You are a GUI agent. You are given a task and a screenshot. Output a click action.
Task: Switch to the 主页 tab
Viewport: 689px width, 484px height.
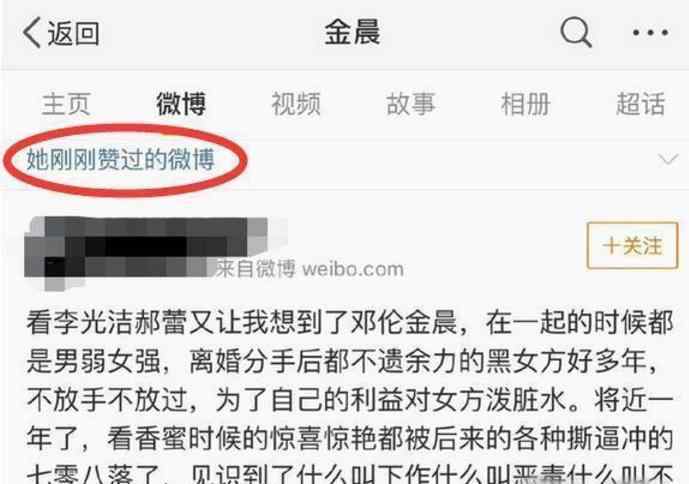pyautogui.click(x=66, y=104)
